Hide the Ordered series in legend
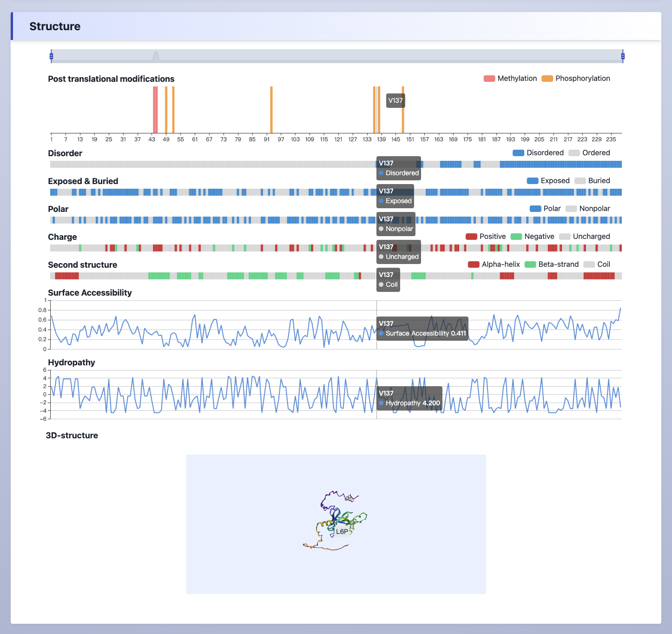The height and width of the screenshot is (634, 672). coord(589,153)
